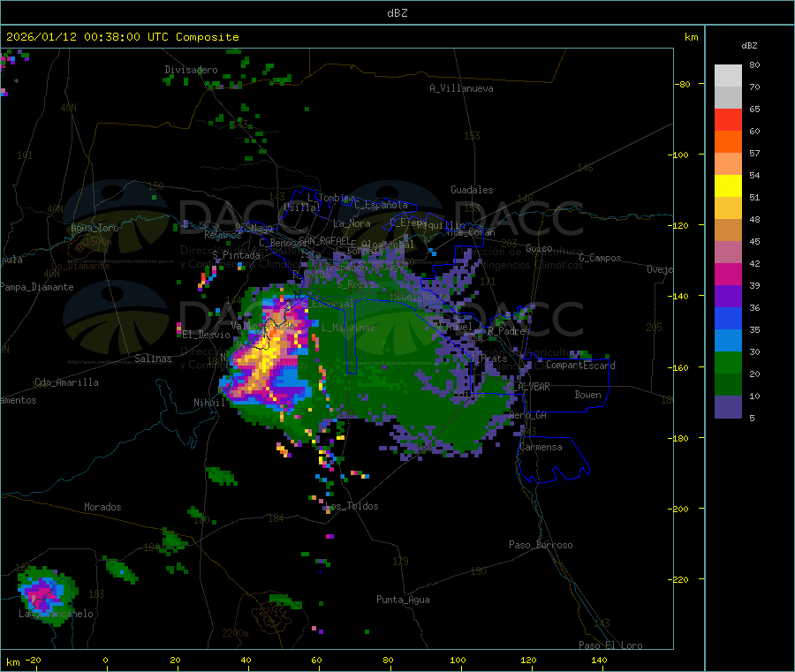This screenshot has height=672, width=795.
Task: Select the Carmensa location label
Action: (541, 447)
